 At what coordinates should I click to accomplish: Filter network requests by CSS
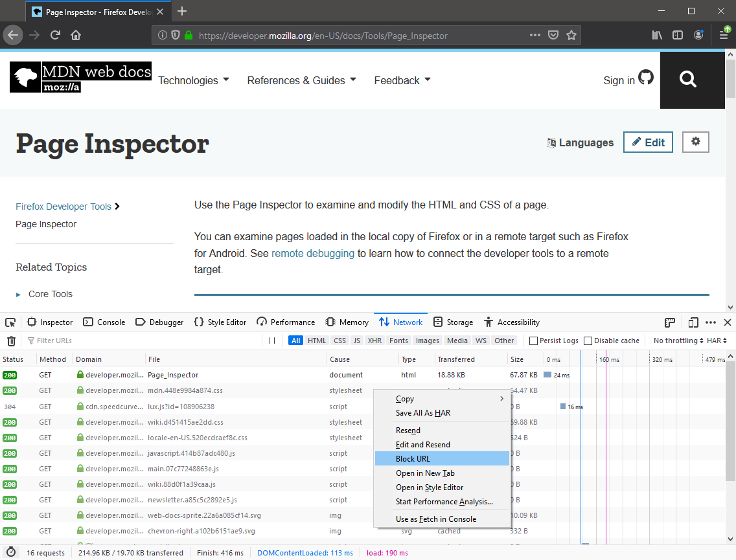[x=340, y=341]
